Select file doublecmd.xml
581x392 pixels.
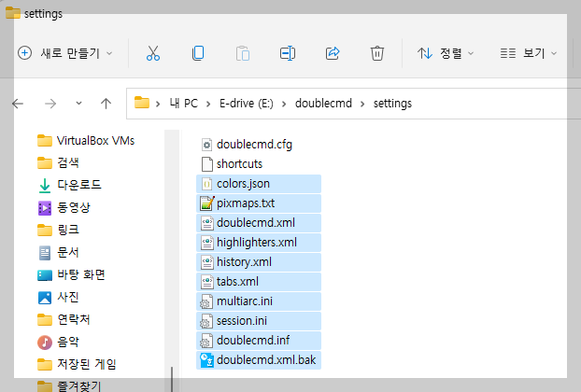(x=259, y=223)
